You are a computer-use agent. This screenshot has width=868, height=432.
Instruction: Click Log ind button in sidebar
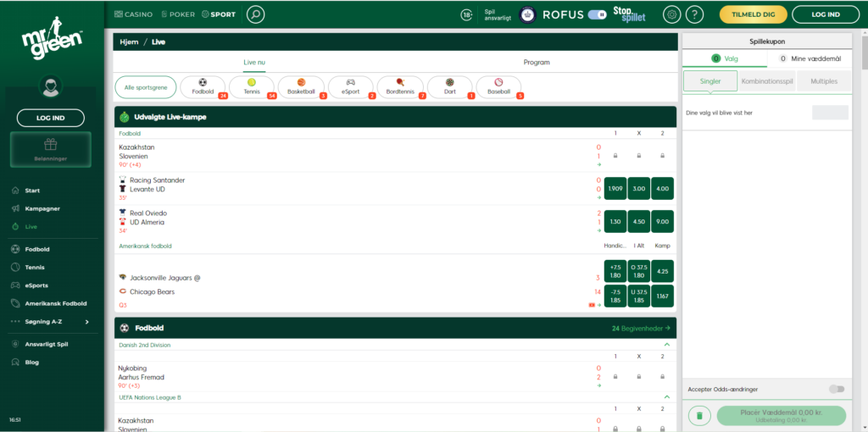pyautogui.click(x=51, y=118)
